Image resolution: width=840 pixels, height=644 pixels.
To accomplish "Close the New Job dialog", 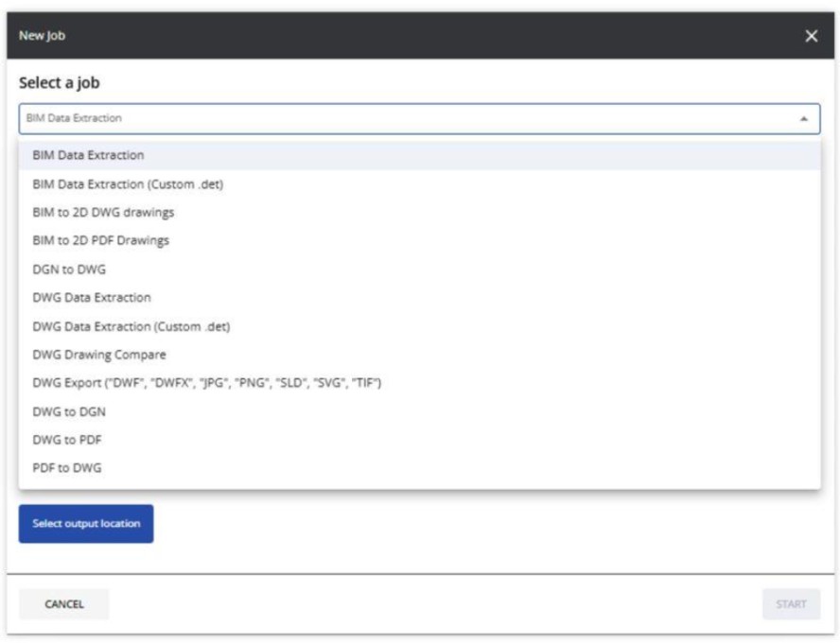I will [811, 36].
